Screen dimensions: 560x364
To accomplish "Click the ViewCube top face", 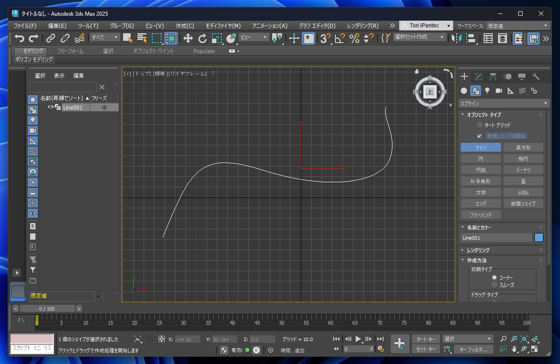I will [x=430, y=92].
